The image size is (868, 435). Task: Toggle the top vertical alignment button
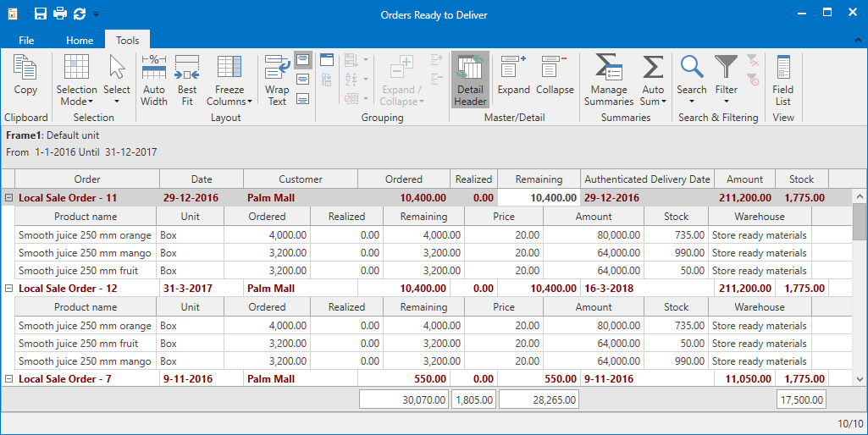pos(303,60)
